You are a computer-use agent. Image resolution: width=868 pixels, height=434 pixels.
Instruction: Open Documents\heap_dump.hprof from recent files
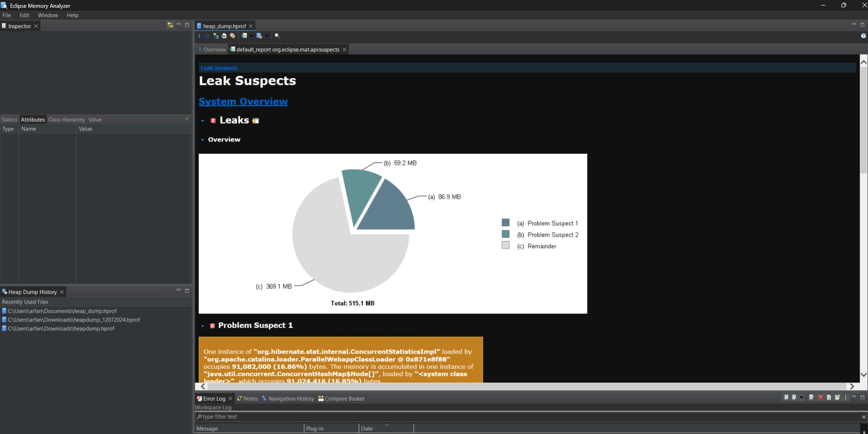[x=59, y=311]
